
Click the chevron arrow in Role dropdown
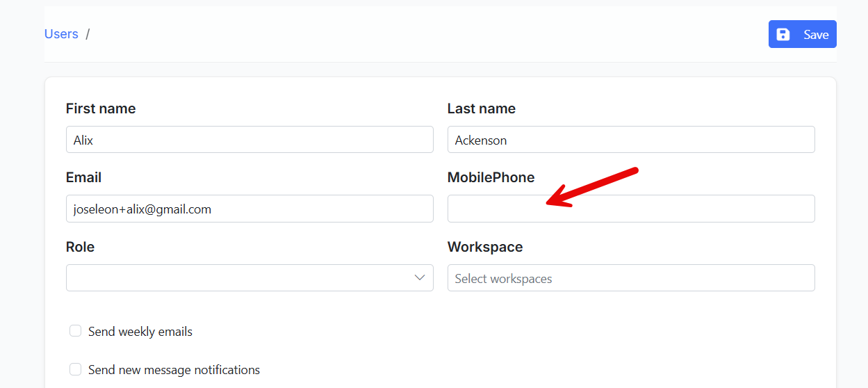pos(420,277)
